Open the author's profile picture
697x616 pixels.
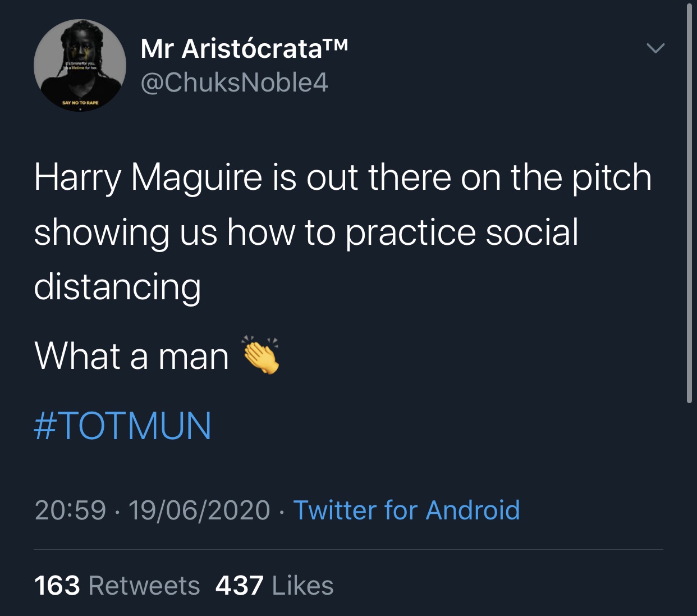80,65
